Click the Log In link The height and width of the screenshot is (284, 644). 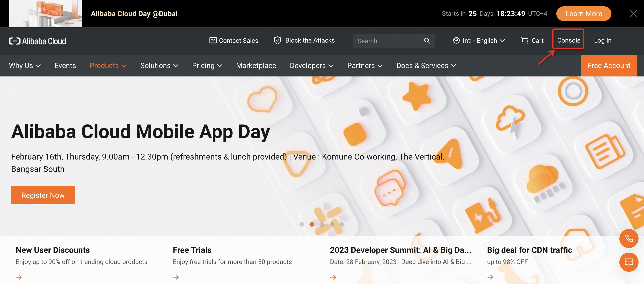pyautogui.click(x=603, y=40)
